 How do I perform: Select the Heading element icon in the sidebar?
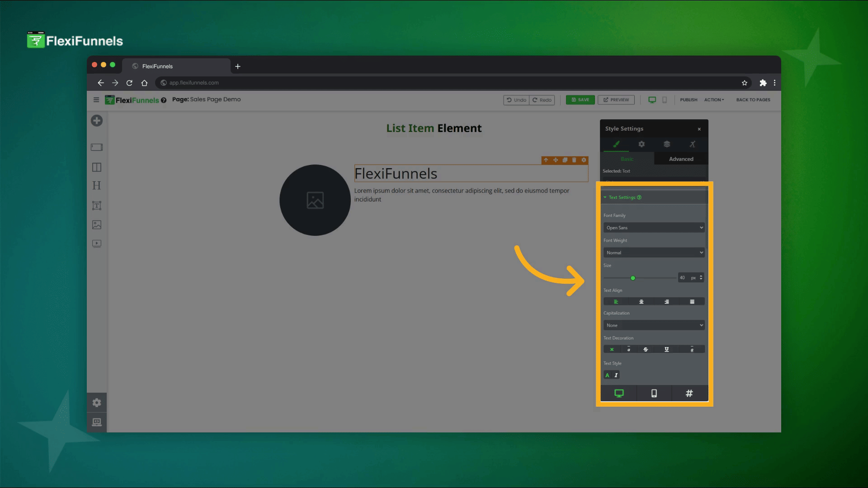(97, 186)
